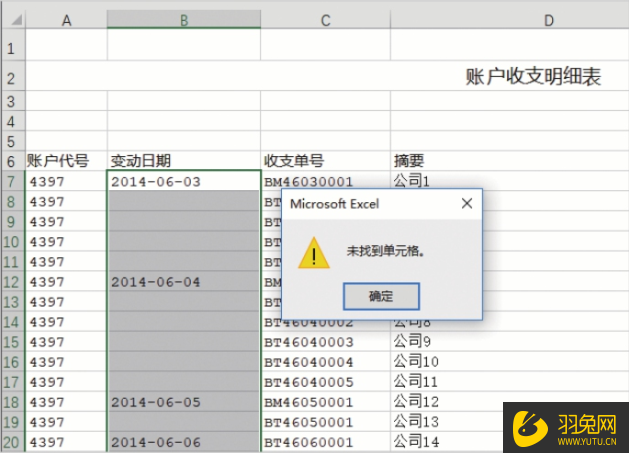Screen dimensions: 629x453
Task: Select date cell 2014-06-04
Action: (184, 282)
